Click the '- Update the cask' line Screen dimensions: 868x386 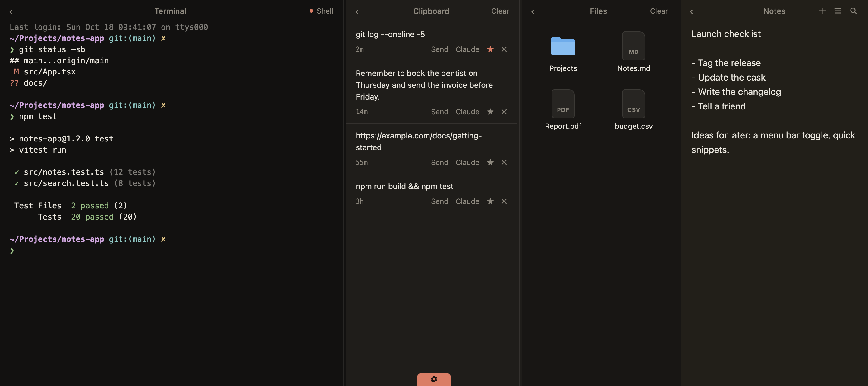[x=728, y=78]
